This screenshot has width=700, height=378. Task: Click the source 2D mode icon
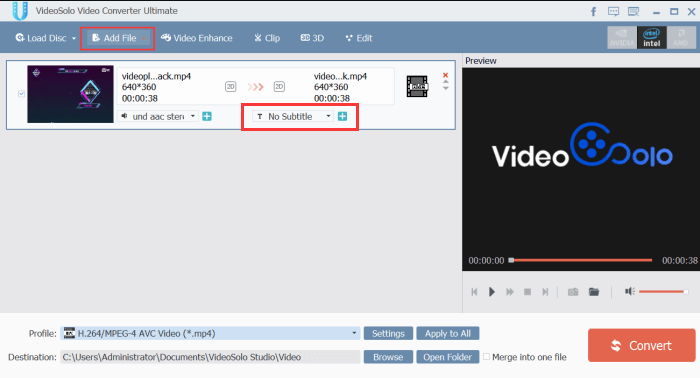pos(230,87)
